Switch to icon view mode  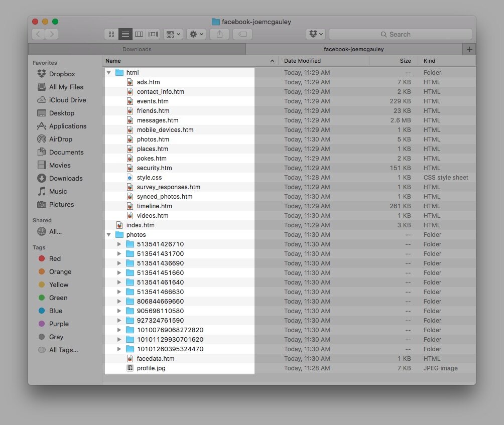(111, 34)
